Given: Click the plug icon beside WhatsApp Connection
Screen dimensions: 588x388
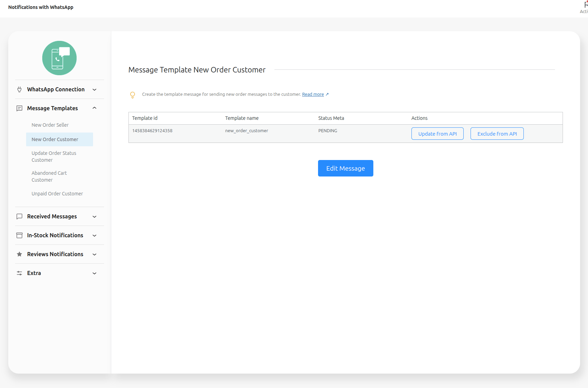Looking at the screenshot, I should (x=20, y=90).
